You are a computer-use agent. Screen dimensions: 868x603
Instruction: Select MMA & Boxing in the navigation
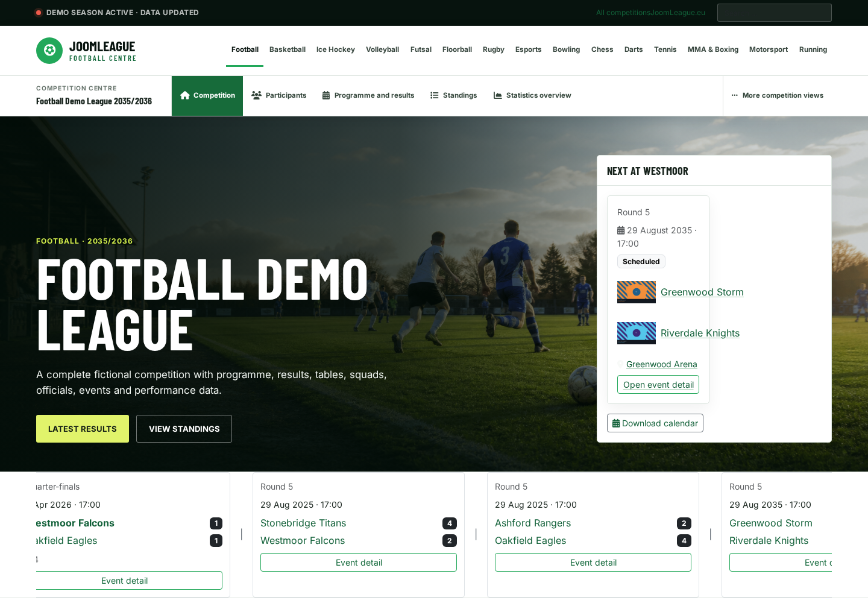tap(713, 49)
